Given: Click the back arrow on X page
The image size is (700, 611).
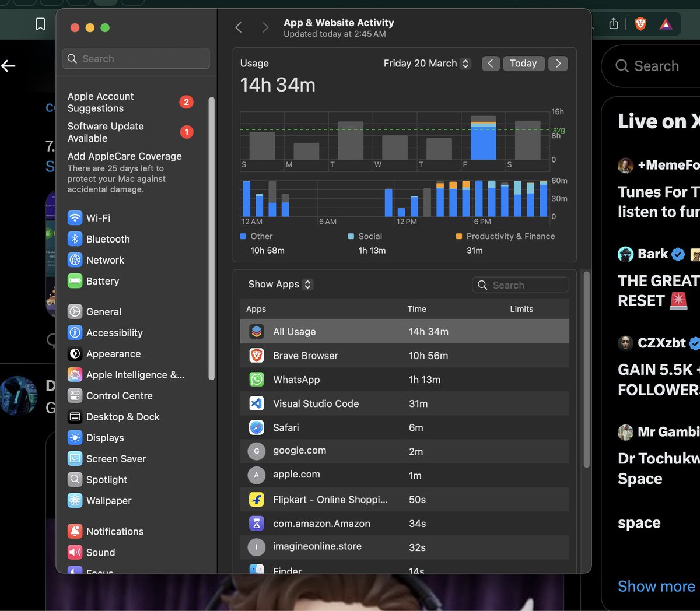Looking at the screenshot, I should click(x=8, y=66).
